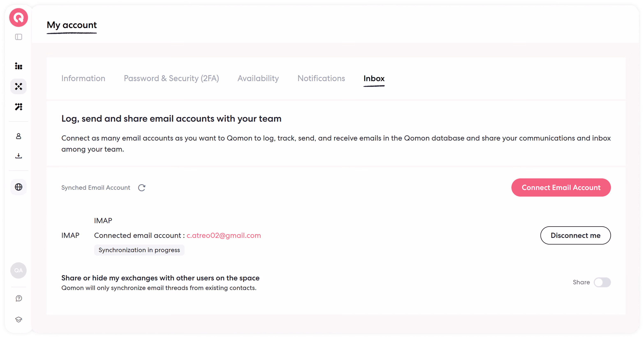The image size is (644, 338).
Task: Switch to the Information tab
Action: pos(83,79)
